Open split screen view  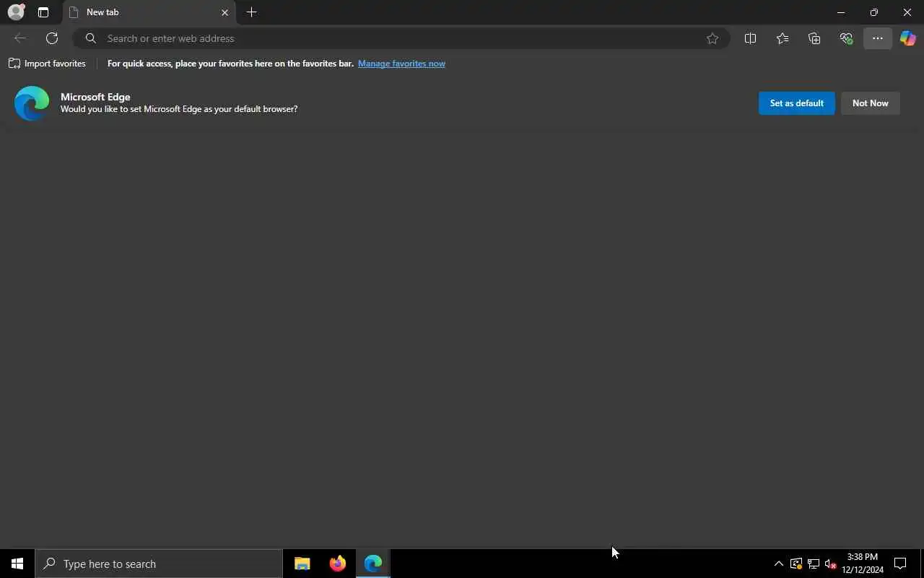[x=750, y=38]
